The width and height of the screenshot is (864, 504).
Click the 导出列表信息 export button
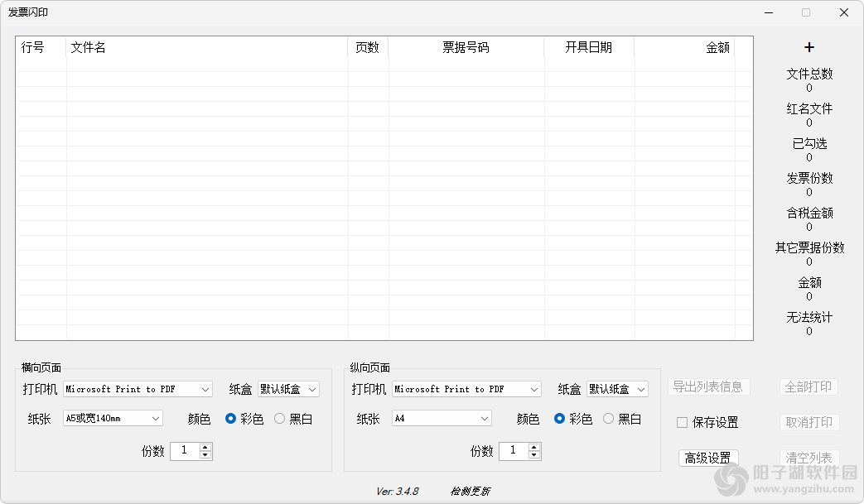coord(709,386)
